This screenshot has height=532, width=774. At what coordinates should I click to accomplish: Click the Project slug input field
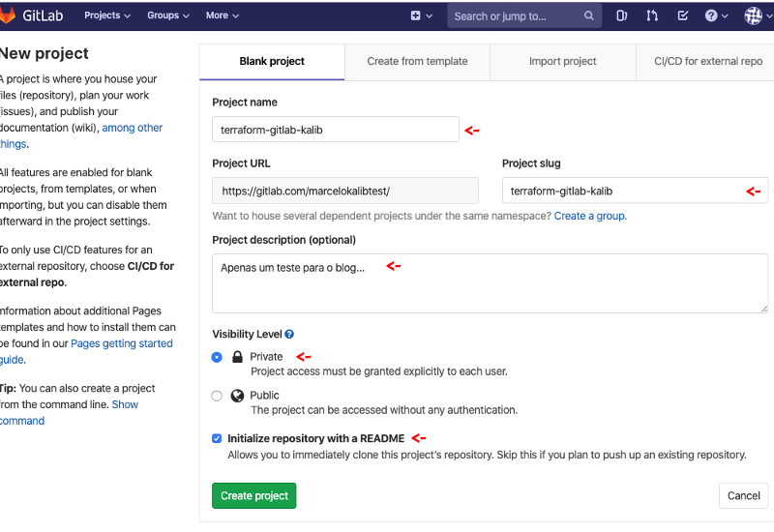(635, 191)
